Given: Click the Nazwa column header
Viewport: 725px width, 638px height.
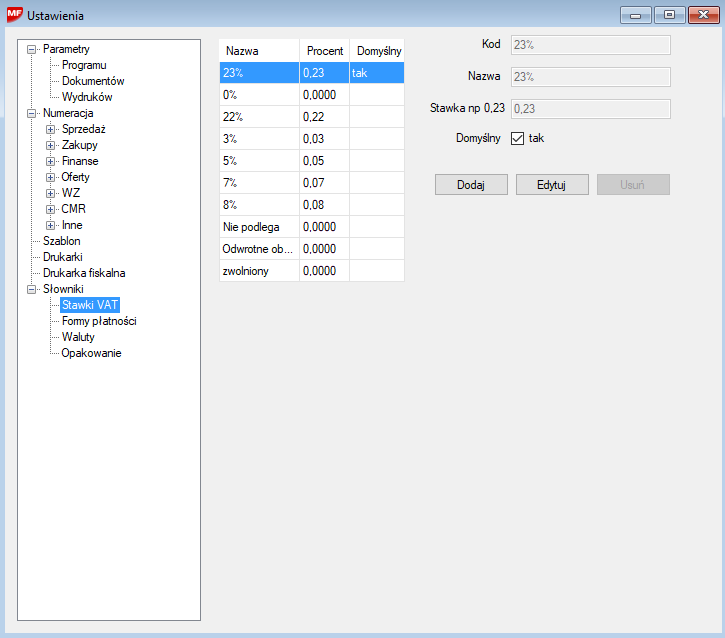Looking at the screenshot, I should pyautogui.click(x=242, y=51).
